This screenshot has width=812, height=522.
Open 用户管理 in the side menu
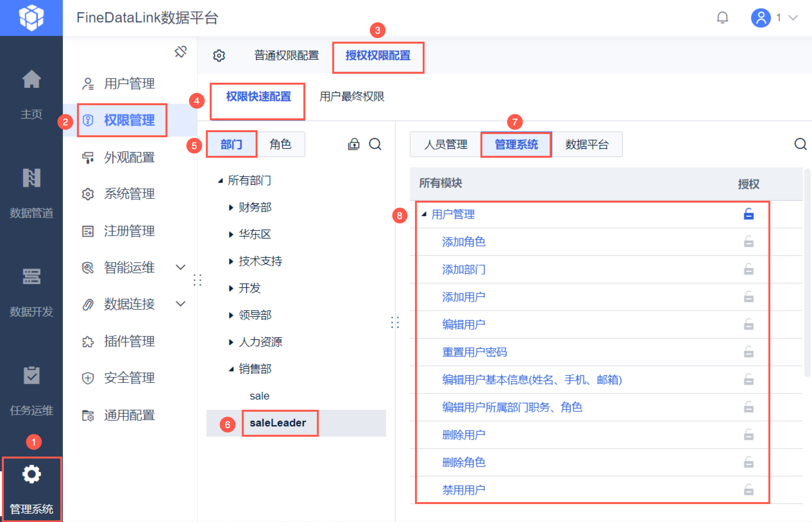pyautogui.click(x=129, y=84)
